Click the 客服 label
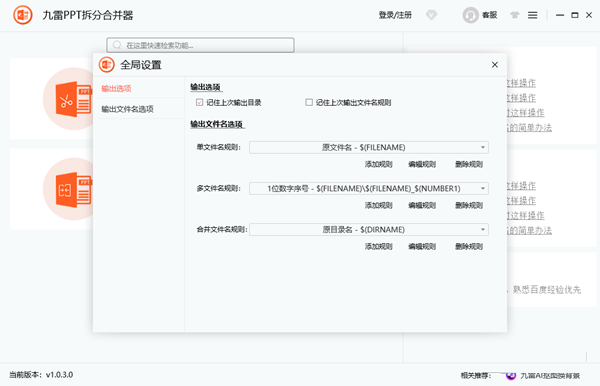The image size is (600, 386). [489, 15]
